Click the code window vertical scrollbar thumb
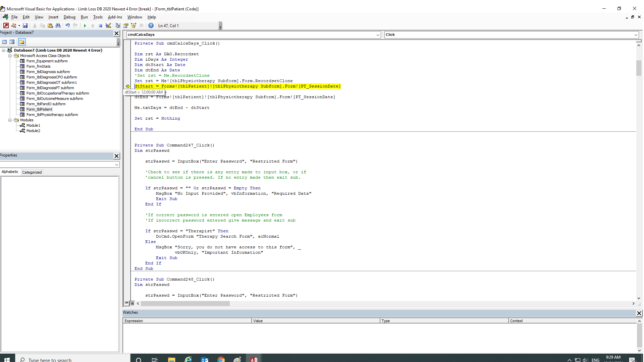Image resolution: width=644 pixels, height=362 pixels. coord(639,68)
